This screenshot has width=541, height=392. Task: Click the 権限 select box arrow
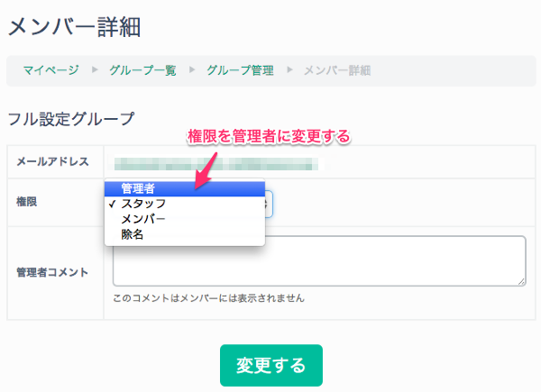pyautogui.click(x=268, y=204)
